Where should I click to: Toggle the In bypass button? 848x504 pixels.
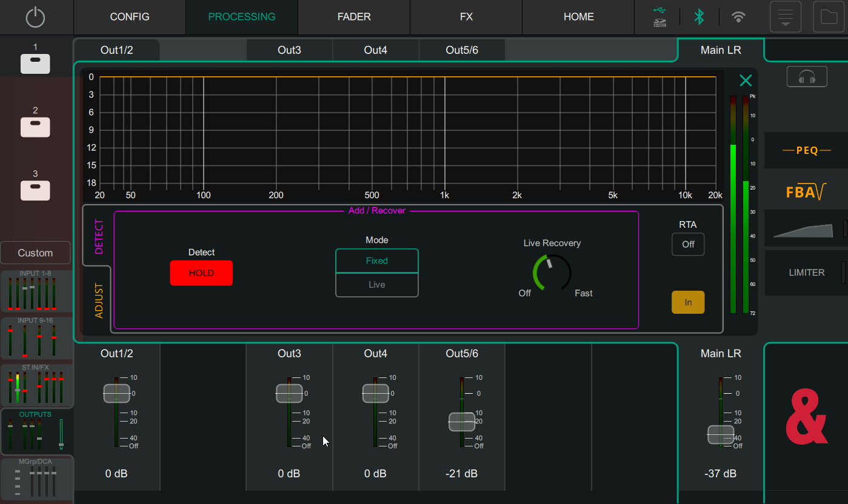click(688, 302)
